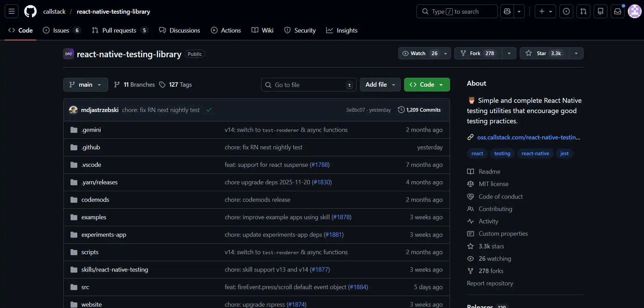Expand the green Code dropdown button
The height and width of the screenshot is (308, 644).
[x=427, y=85]
